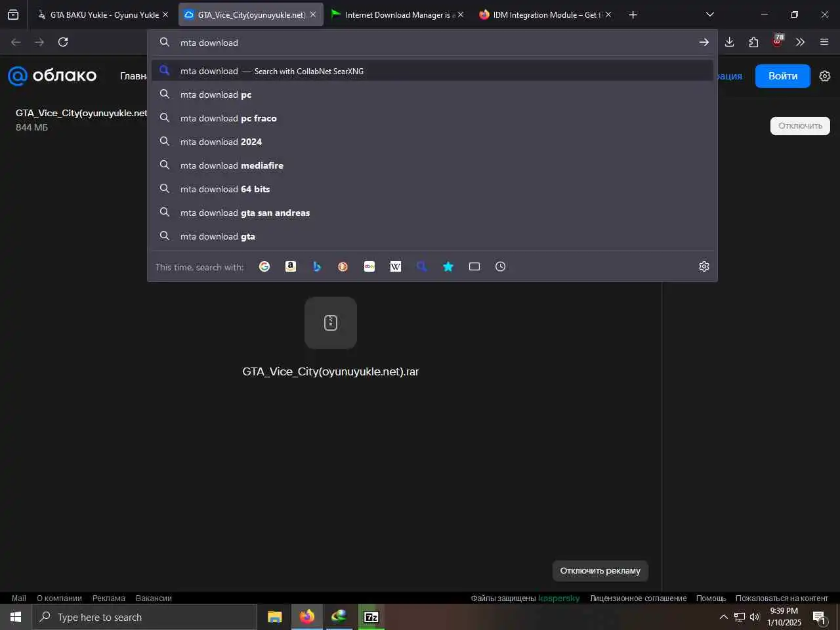840x630 pixels.
Task: Click the Облако logo
Action: [x=52, y=76]
